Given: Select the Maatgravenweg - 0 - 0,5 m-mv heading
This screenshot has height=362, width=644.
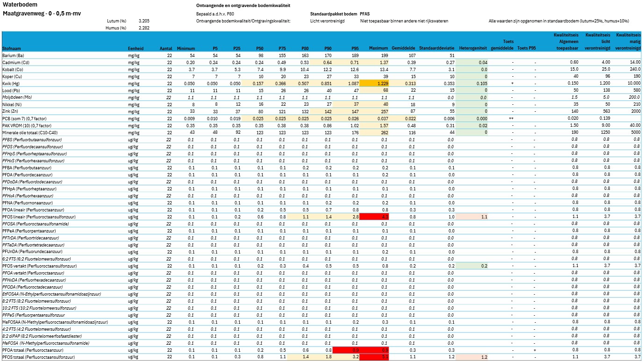Looking at the screenshot, I should (x=42, y=13).
